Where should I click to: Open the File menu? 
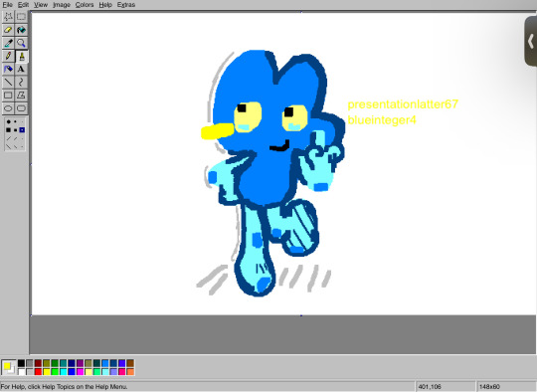click(7, 4)
